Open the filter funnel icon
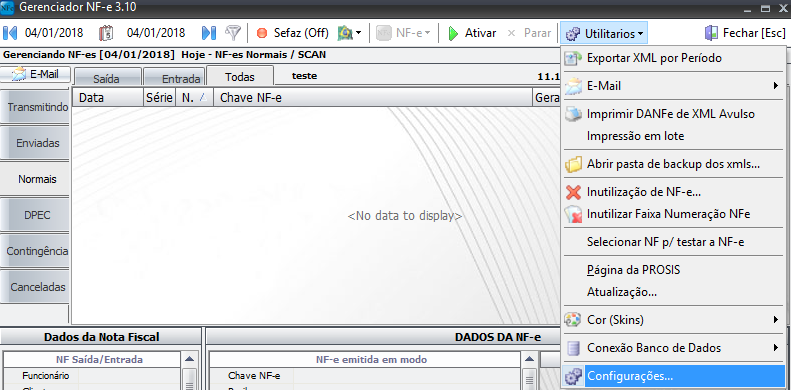The image size is (791, 390). 233,33
